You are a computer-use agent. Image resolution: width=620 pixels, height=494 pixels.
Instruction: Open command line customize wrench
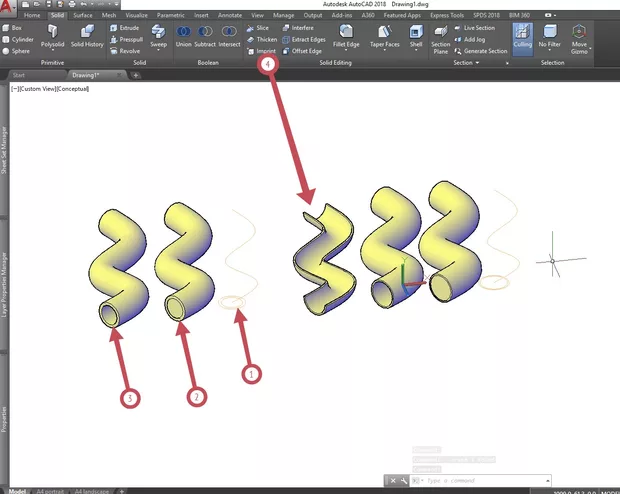coord(404,481)
